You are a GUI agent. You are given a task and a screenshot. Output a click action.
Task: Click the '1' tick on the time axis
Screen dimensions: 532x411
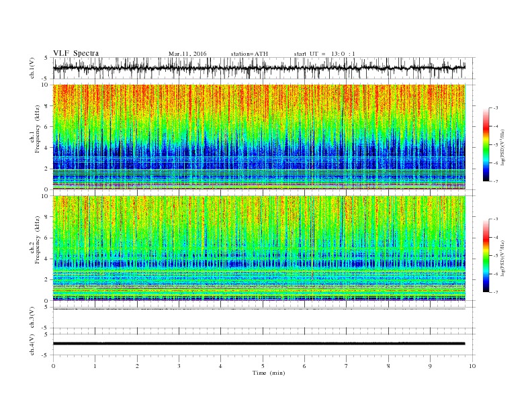click(x=95, y=366)
